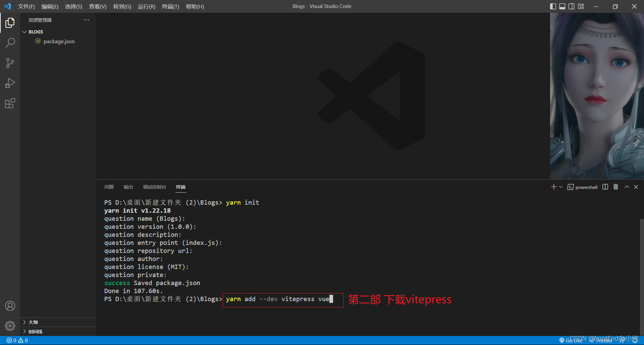Open the 选择(S) menu
The height and width of the screenshot is (345, 644).
73,6
